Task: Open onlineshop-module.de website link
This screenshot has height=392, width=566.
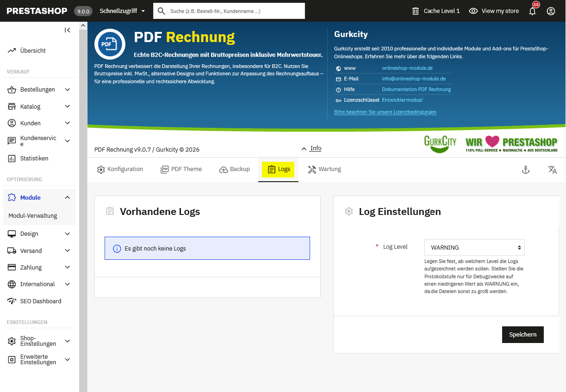Action: click(x=407, y=68)
